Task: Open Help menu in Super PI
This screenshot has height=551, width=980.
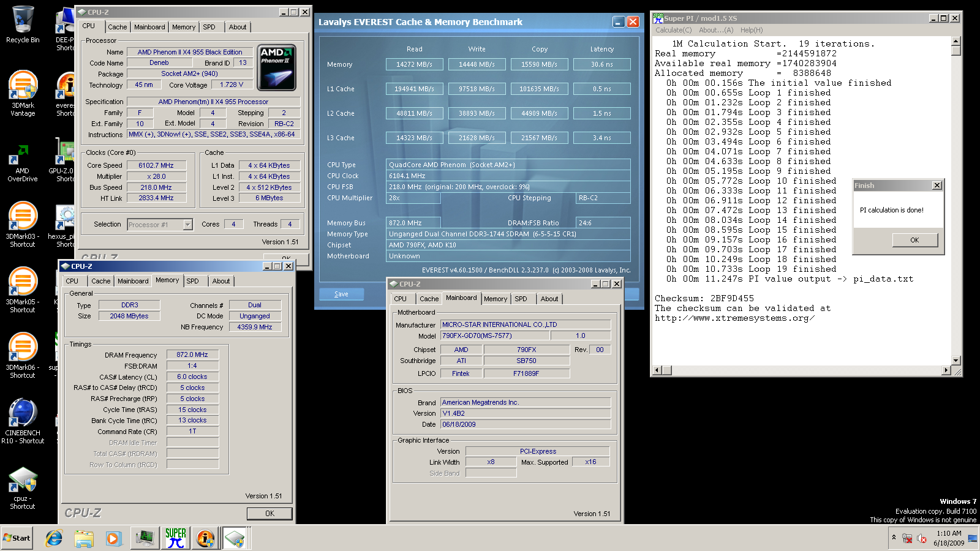Action: click(x=752, y=30)
